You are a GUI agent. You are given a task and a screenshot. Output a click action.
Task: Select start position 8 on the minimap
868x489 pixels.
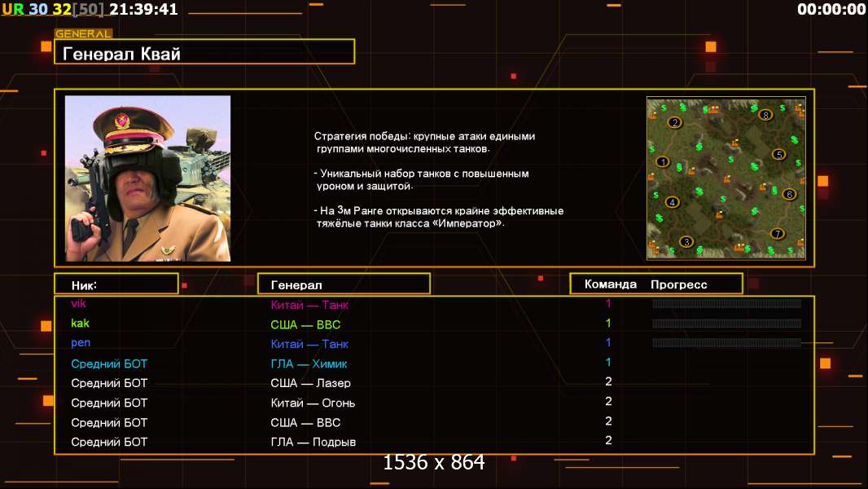click(x=765, y=115)
